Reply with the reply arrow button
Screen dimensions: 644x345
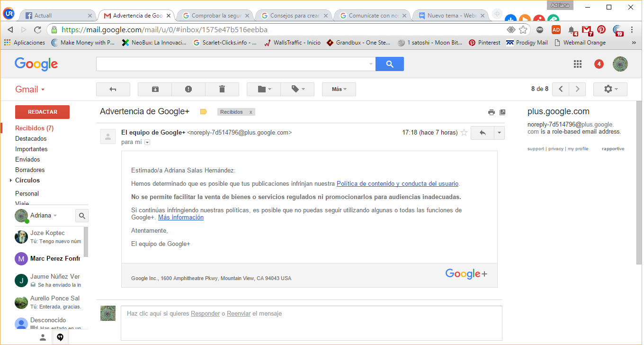483,133
